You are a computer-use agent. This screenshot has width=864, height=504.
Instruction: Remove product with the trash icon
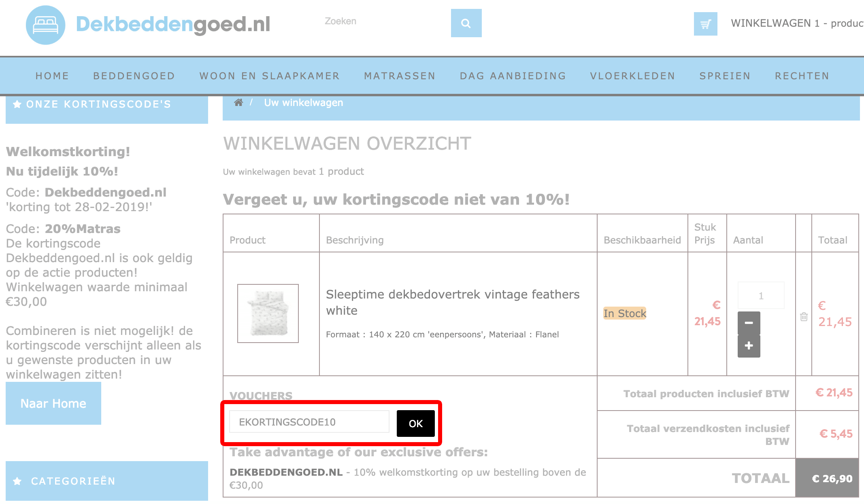click(804, 317)
